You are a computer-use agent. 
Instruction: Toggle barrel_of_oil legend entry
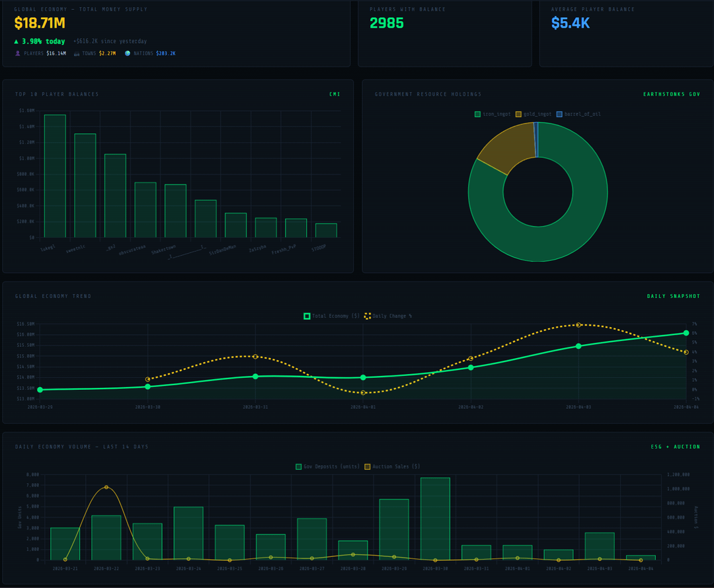click(559, 114)
